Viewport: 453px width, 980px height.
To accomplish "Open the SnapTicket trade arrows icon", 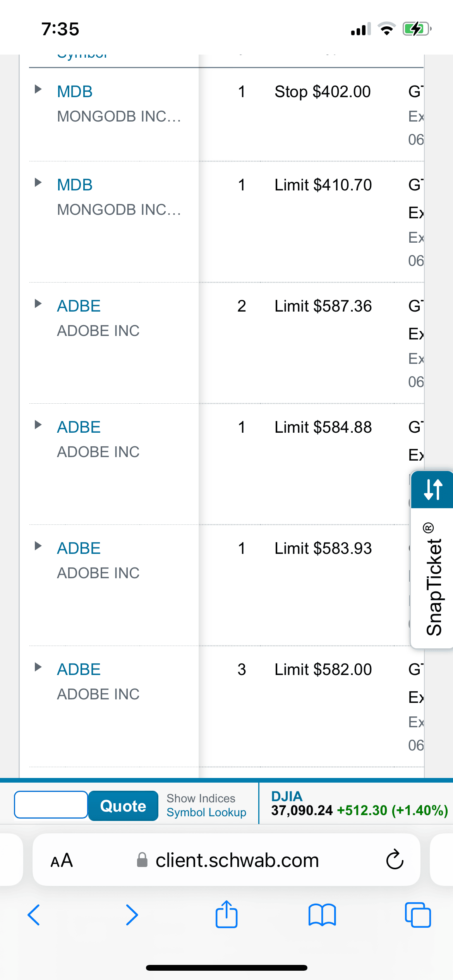I will tap(433, 490).
